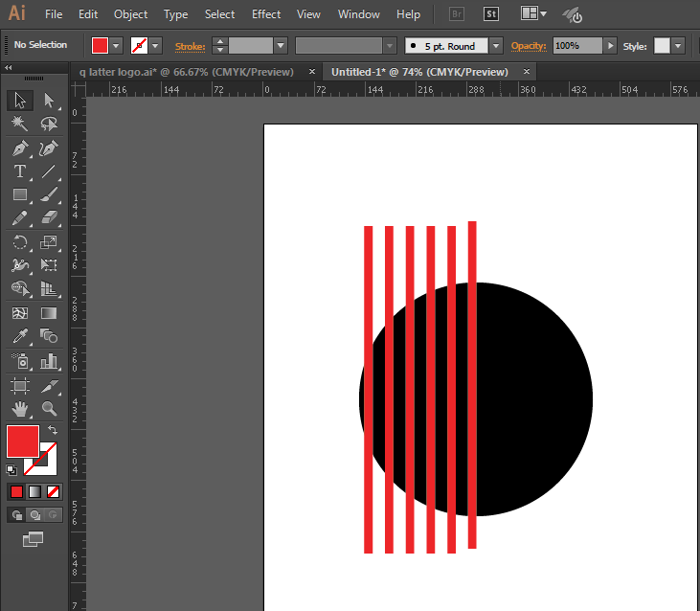The image size is (700, 611).
Task: Click the large red Fill swatch in toolbox
Action: coord(23,441)
